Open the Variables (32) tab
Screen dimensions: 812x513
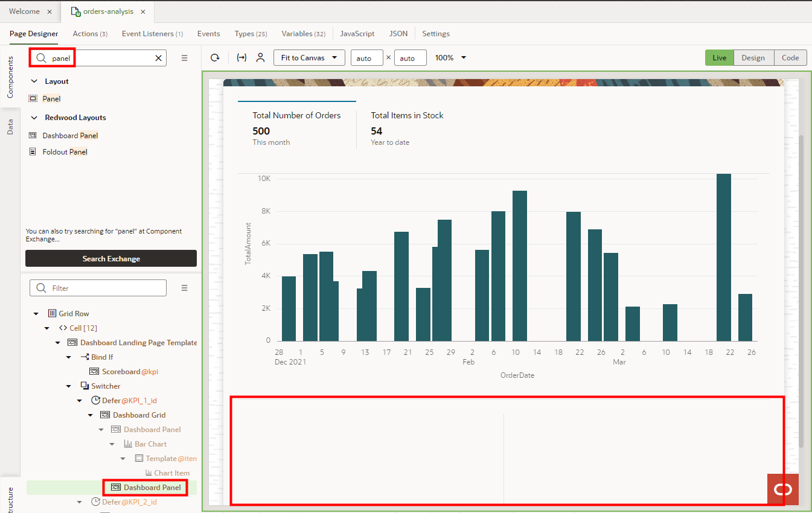303,34
